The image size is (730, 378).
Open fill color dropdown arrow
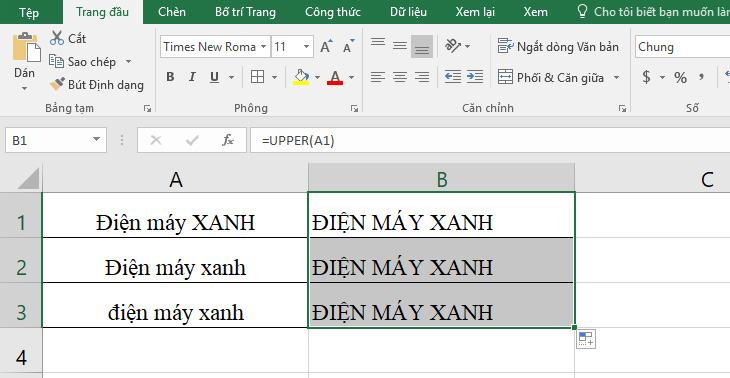click(317, 77)
